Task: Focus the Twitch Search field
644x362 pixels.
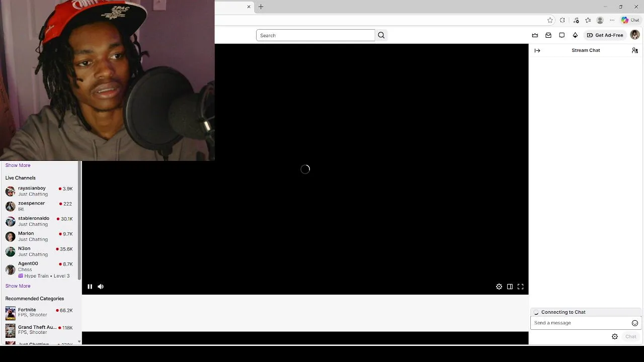Action: click(x=315, y=35)
